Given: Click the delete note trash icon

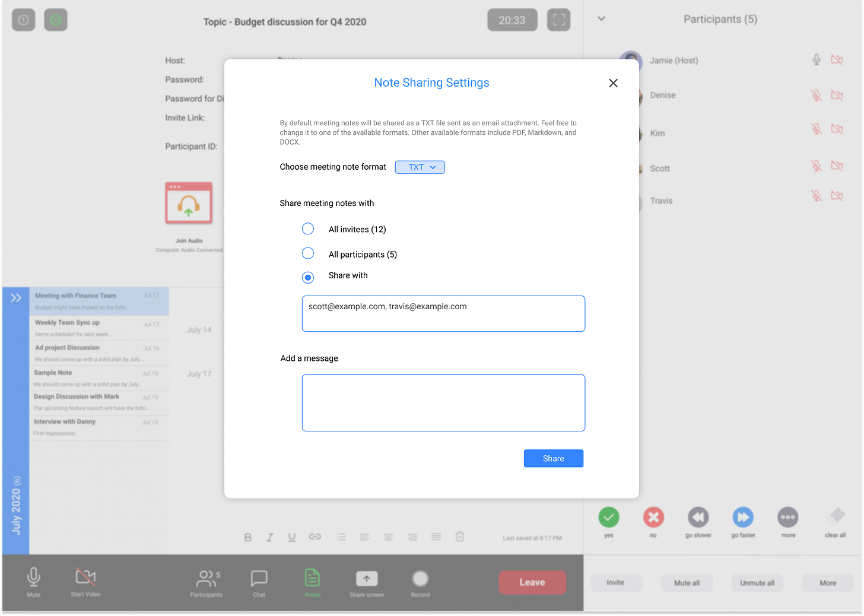Looking at the screenshot, I should (459, 536).
